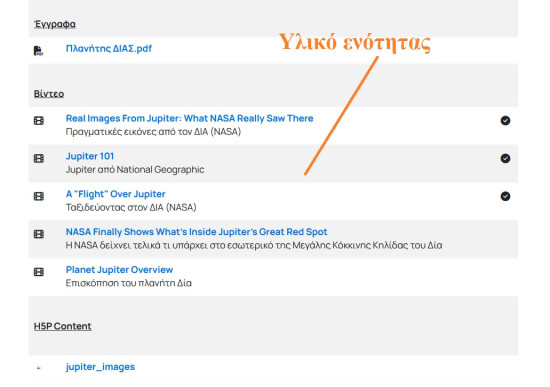
Task: Open the jupiter_images H5P content link
Action: 100,367
